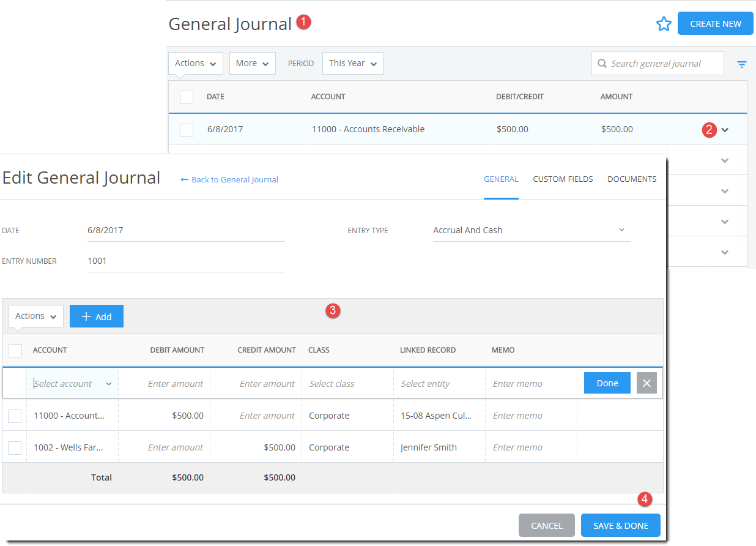Viewport: 756px width, 546px height.
Task: Click the search general journal field
Action: pos(658,63)
